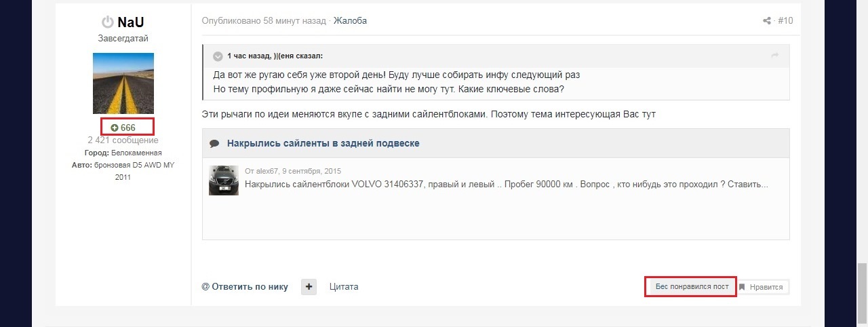Click the bookmark icon on the Нравится button
Screen dimensions: 868x327
[x=743, y=287]
